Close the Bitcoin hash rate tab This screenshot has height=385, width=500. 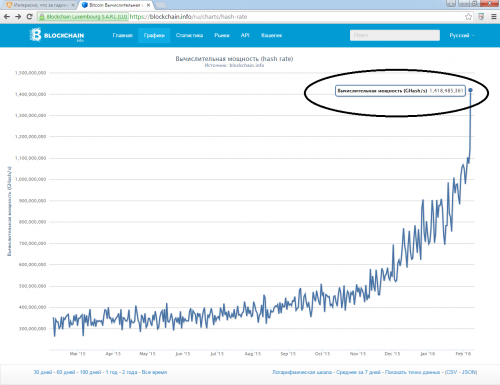tap(149, 5)
